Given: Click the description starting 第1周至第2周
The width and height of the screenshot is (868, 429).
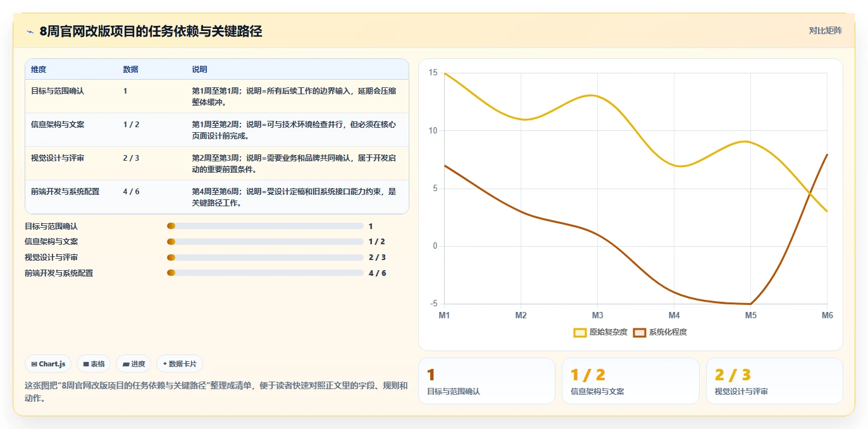Looking at the screenshot, I should [x=294, y=130].
